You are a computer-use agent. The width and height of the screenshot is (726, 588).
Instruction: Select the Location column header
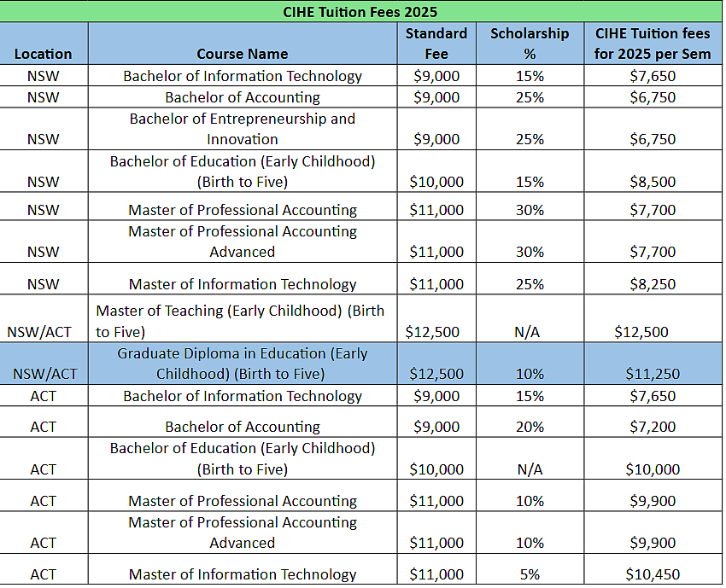tap(44, 54)
